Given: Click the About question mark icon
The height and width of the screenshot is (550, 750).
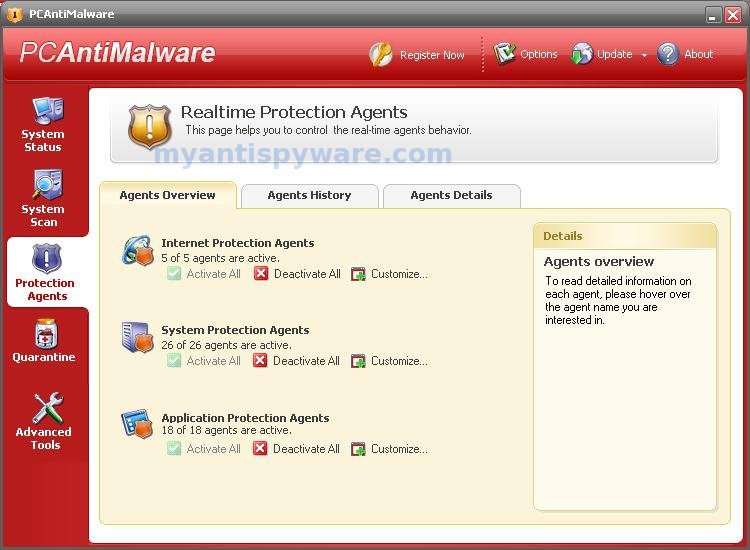Looking at the screenshot, I should [x=668, y=54].
